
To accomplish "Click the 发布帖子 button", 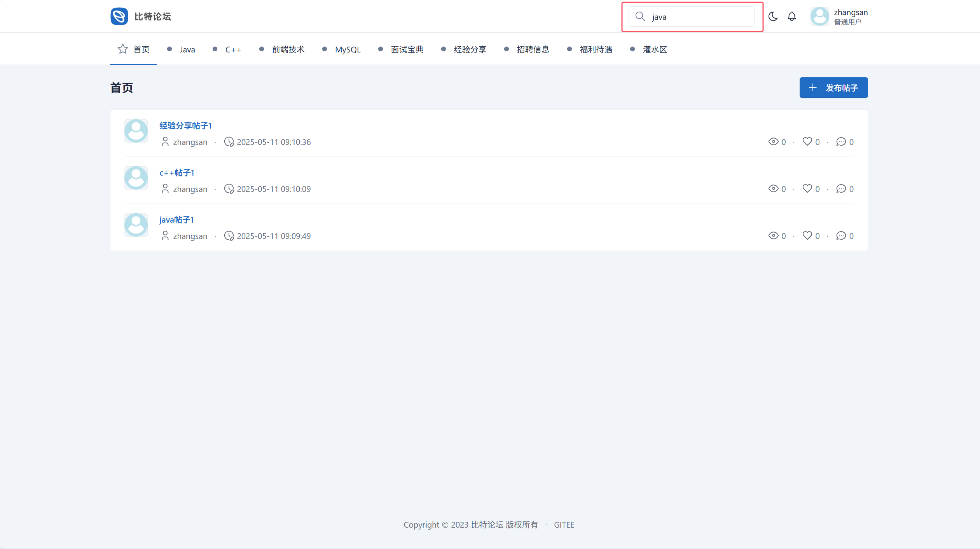I will [x=833, y=88].
